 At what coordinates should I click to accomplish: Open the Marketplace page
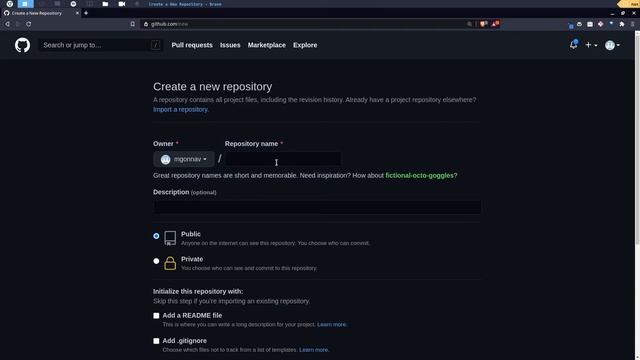[267, 45]
